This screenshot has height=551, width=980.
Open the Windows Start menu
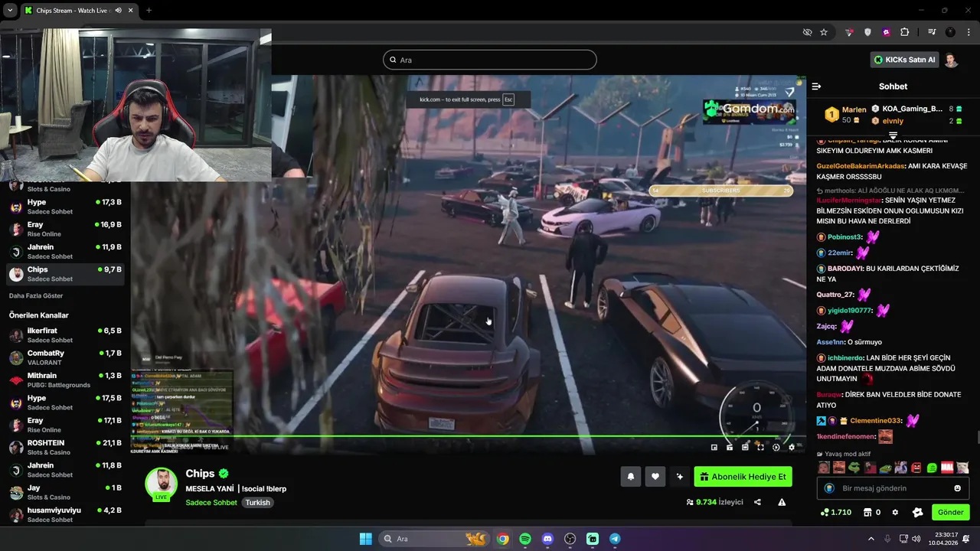click(x=365, y=539)
